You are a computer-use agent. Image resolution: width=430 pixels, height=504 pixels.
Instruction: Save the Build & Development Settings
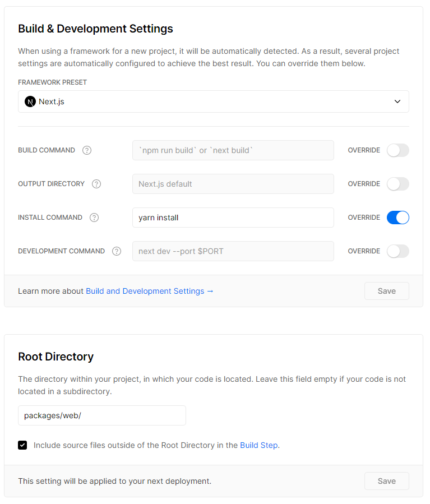pyautogui.click(x=386, y=291)
